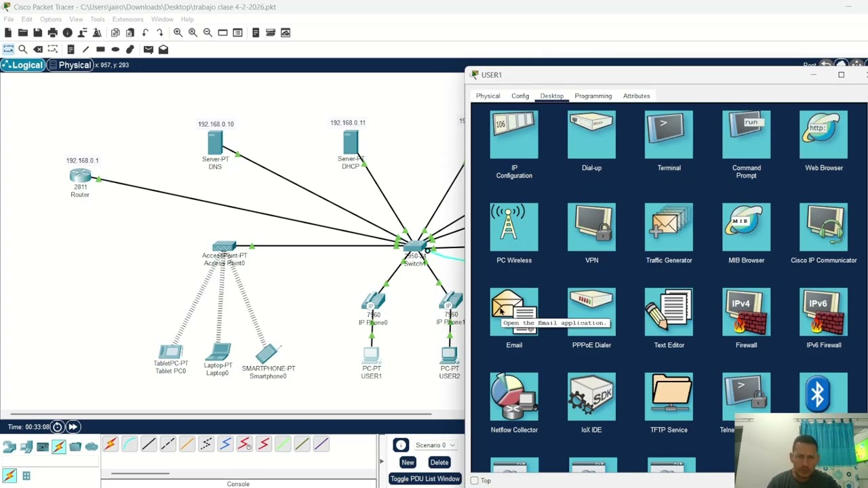The image size is (868, 488).
Task: Click the Delete scenario button
Action: tap(439, 462)
